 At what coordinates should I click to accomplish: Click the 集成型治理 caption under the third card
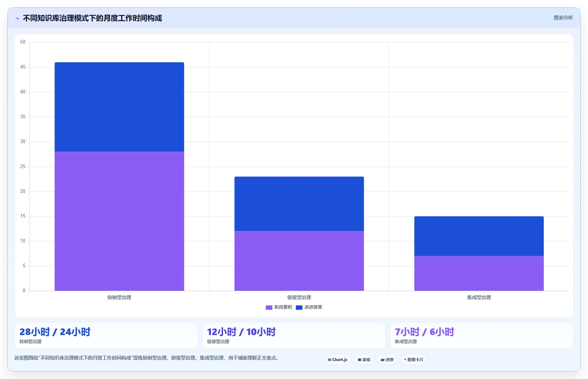point(406,341)
